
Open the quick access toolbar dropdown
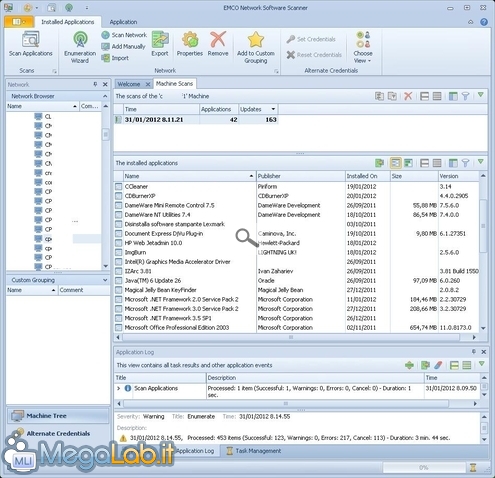pos(87,7)
